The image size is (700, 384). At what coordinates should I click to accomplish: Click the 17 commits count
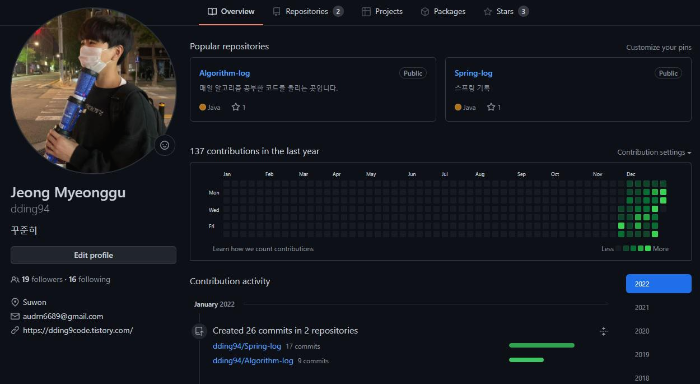[303, 346]
